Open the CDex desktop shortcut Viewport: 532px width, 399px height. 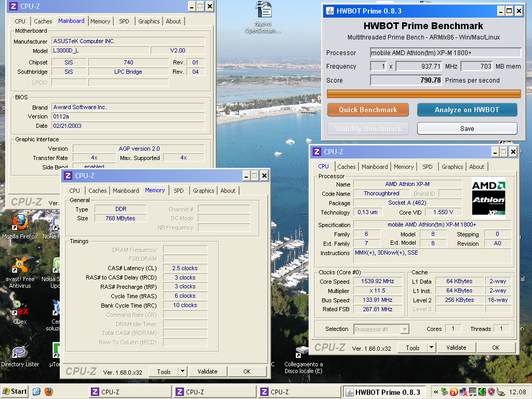click(x=20, y=312)
